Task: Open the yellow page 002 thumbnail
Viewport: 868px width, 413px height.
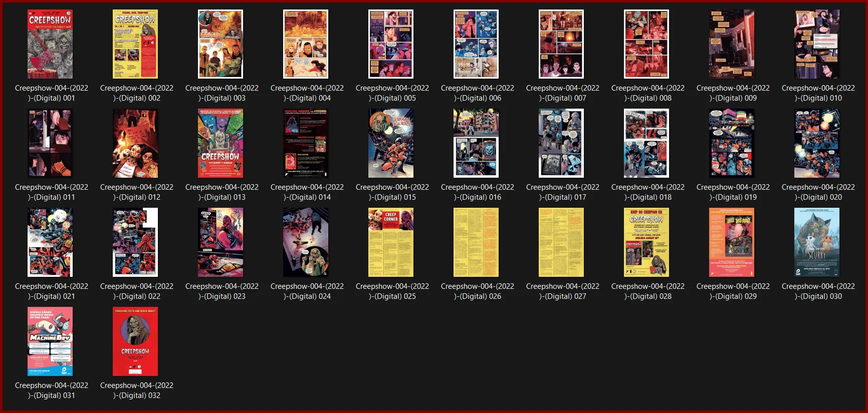Action: [x=135, y=44]
